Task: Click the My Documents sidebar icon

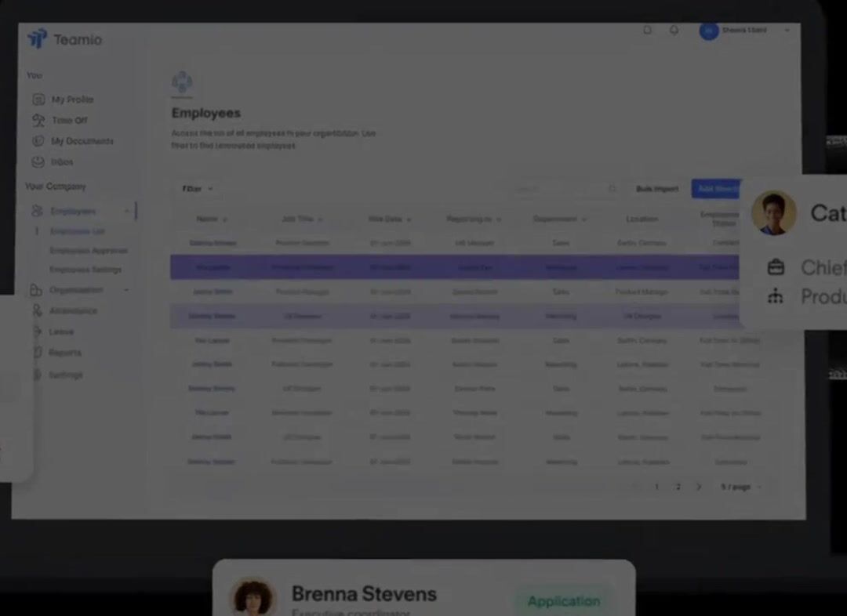Action: [x=38, y=141]
